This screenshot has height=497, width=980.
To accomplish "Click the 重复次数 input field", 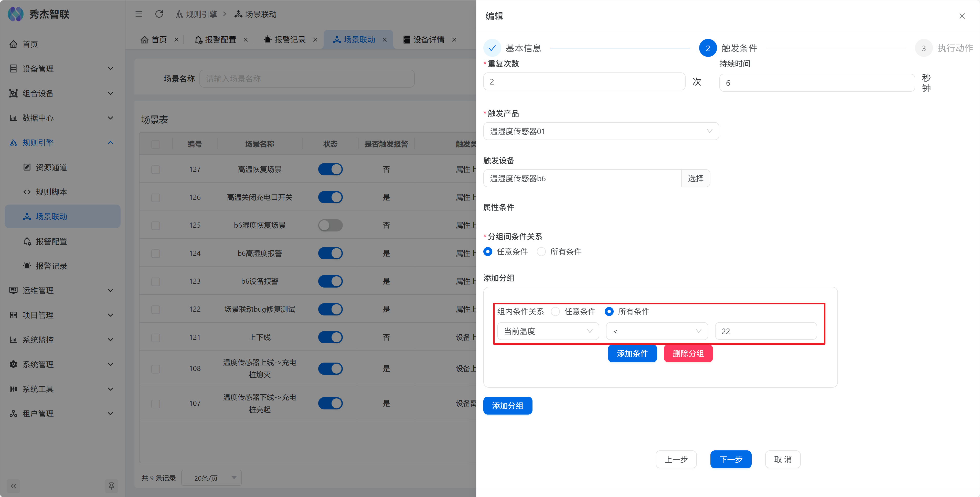I will coord(584,82).
